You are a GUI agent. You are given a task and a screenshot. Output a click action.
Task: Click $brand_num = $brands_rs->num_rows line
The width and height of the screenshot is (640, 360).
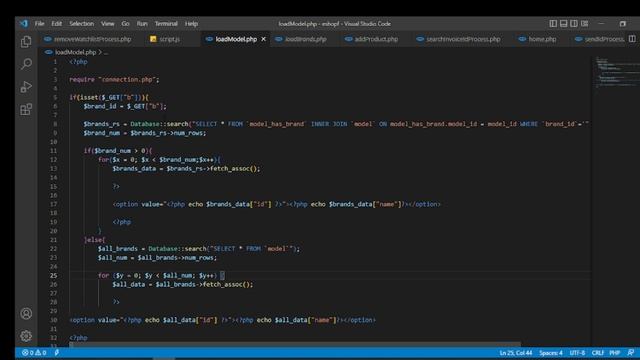(x=145, y=133)
